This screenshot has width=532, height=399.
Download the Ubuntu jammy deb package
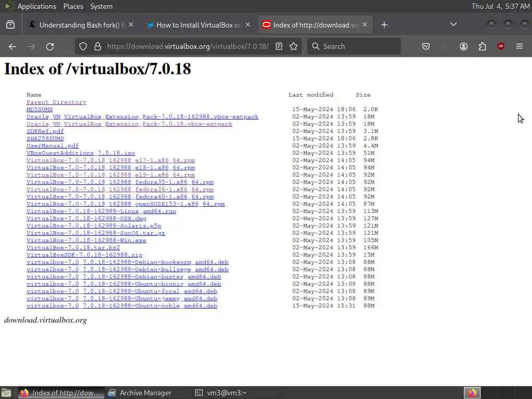point(122,299)
